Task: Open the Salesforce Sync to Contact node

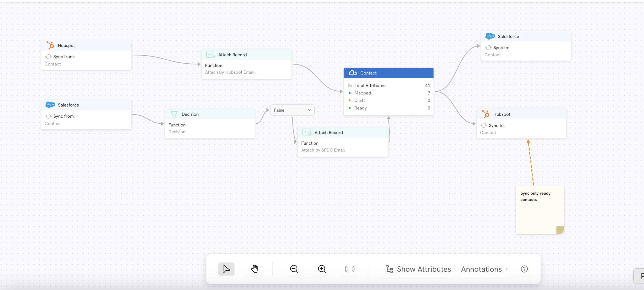Action: pos(526,46)
